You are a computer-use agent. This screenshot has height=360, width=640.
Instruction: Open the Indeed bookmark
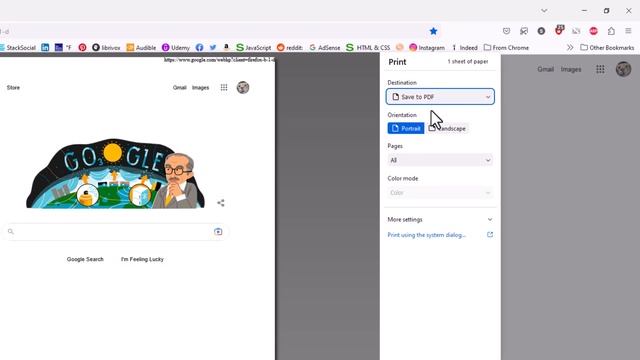click(x=464, y=47)
